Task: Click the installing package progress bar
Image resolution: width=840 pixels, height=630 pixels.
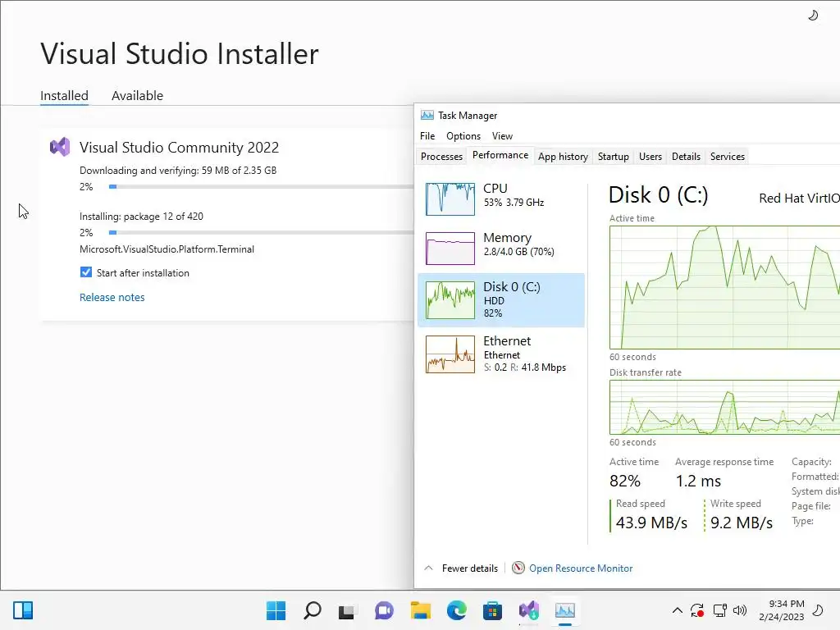Action: pos(262,232)
